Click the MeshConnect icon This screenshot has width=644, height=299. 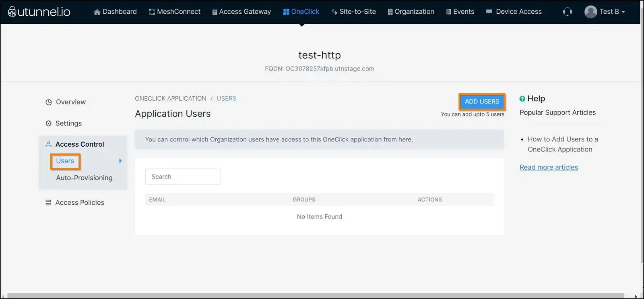[x=152, y=12]
